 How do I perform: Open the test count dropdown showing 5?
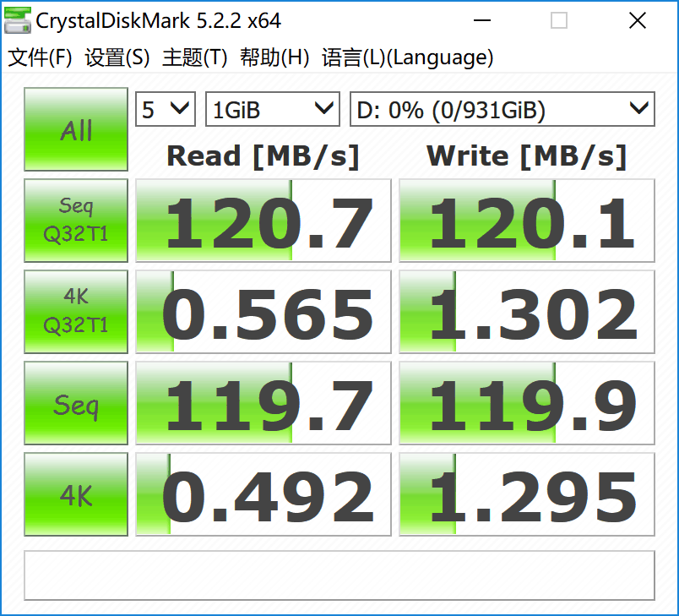(x=166, y=110)
